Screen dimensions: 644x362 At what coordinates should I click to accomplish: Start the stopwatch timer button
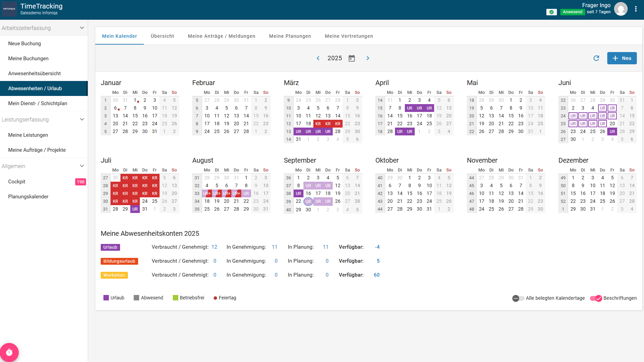point(9,352)
